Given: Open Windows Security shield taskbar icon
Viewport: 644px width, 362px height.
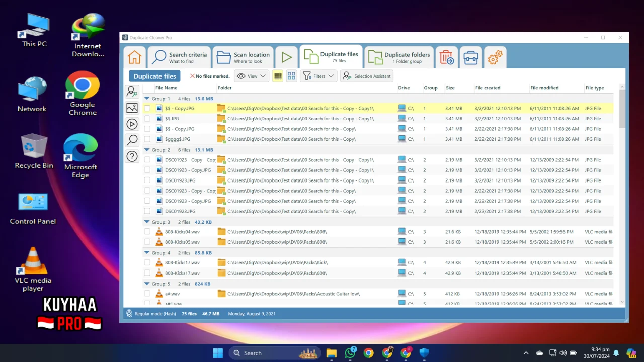Looking at the screenshot, I should tap(424, 353).
